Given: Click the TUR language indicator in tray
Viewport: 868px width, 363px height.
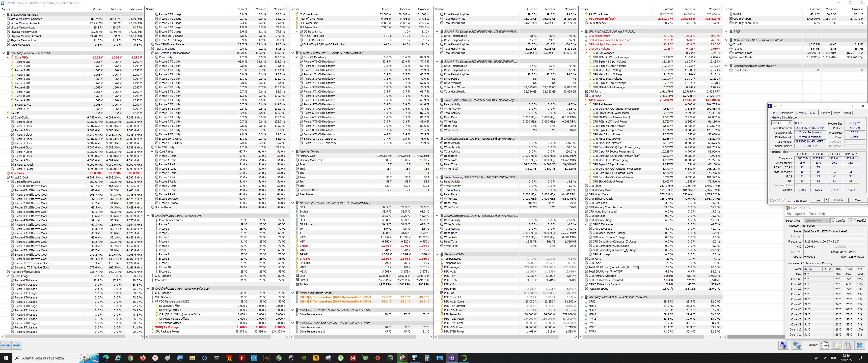Looking at the screenshot, I should point(833,358).
